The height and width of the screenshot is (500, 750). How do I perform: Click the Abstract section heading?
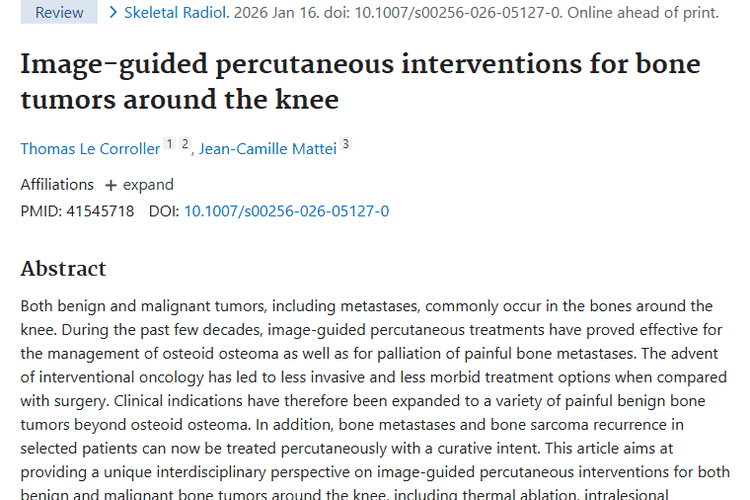point(63,269)
